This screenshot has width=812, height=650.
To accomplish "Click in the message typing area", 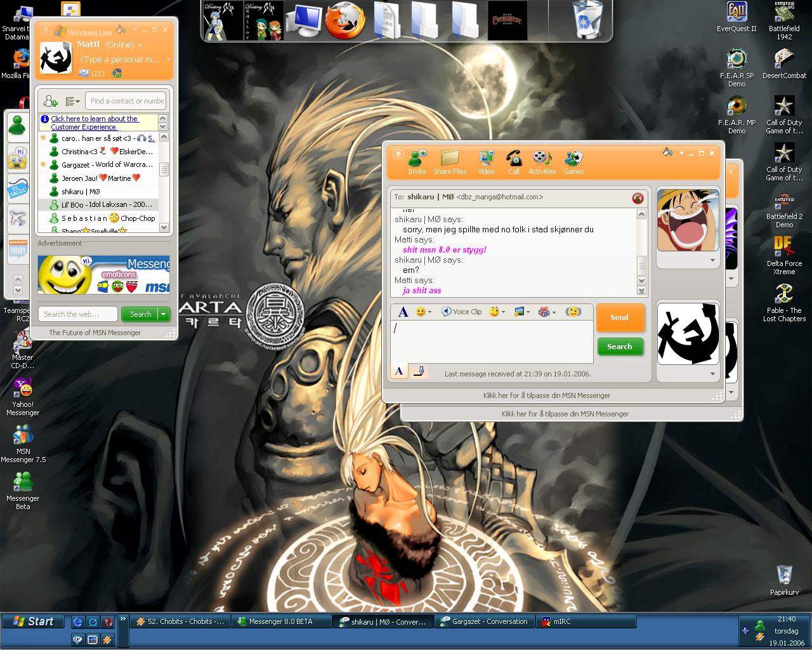I will pos(492,342).
